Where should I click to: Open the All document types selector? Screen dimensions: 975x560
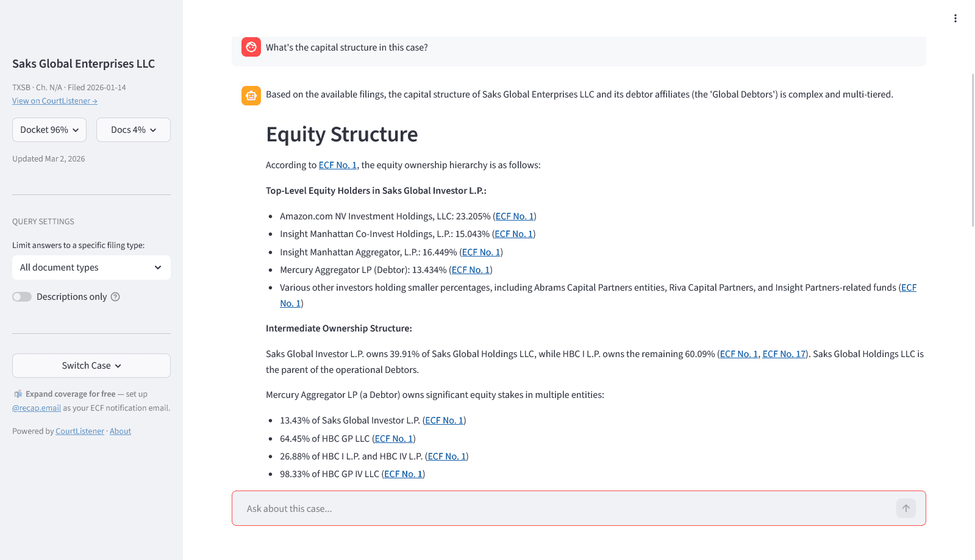[x=91, y=268]
